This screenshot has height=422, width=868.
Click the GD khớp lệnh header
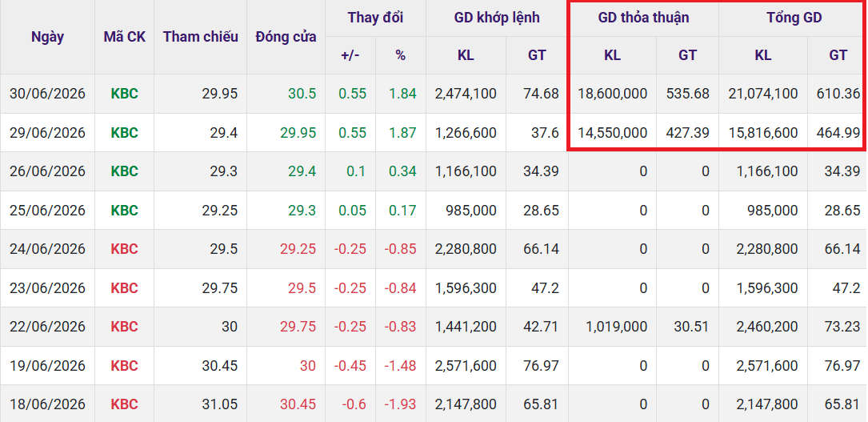[x=497, y=18]
